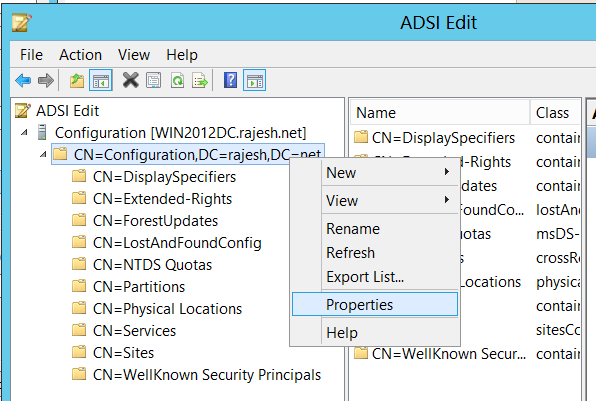Image resolution: width=596 pixels, height=401 pixels.
Task: Toggle the Show/Hide Action Pane icon
Action: [254, 80]
